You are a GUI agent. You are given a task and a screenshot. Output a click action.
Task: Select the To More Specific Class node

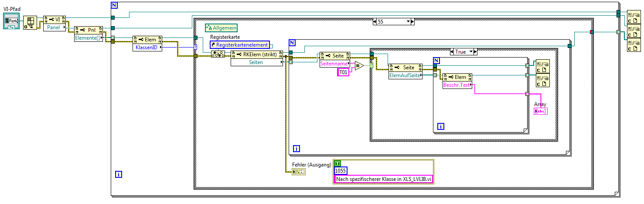pos(218,54)
